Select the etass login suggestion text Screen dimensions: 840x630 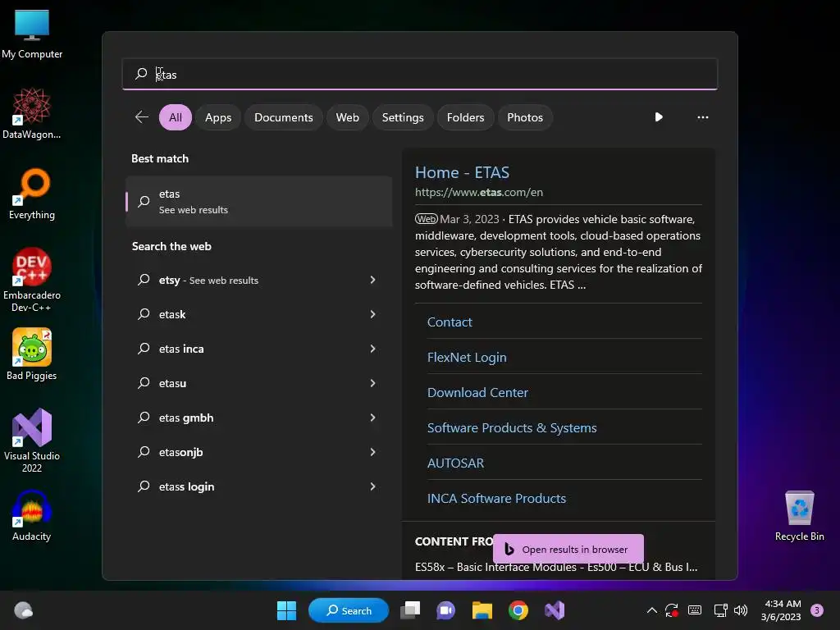[x=186, y=486]
